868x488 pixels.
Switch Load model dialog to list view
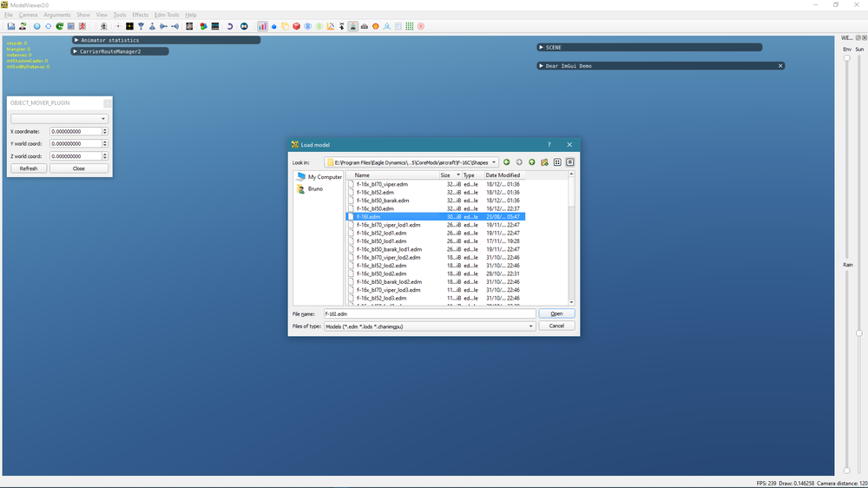[557, 162]
